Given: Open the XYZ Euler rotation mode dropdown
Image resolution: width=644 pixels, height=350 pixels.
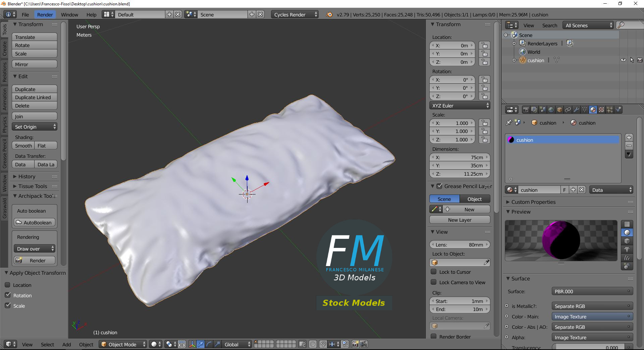Looking at the screenshot, I should pos(460,105).
